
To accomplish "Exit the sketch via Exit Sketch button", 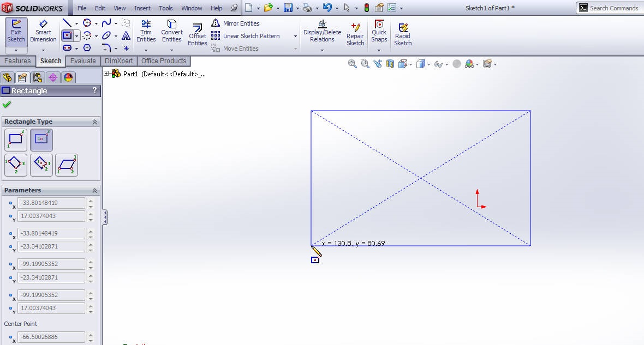I will (x=16, y=31).
